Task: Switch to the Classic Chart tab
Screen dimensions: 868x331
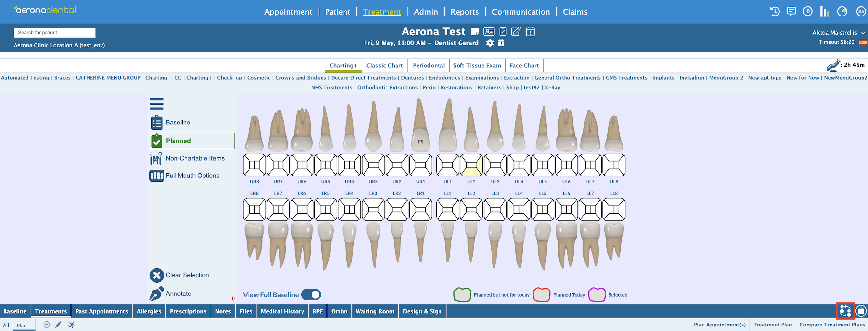Action: tap(385, 65)
